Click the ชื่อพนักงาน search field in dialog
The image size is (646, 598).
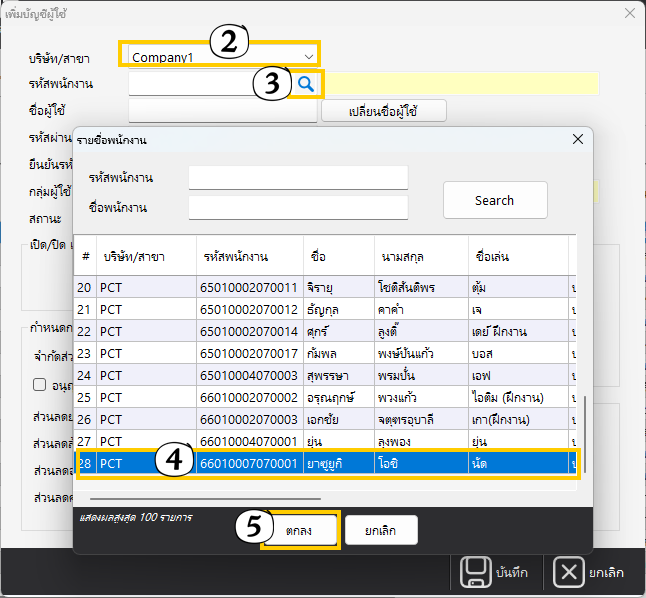tap(298, 207)
